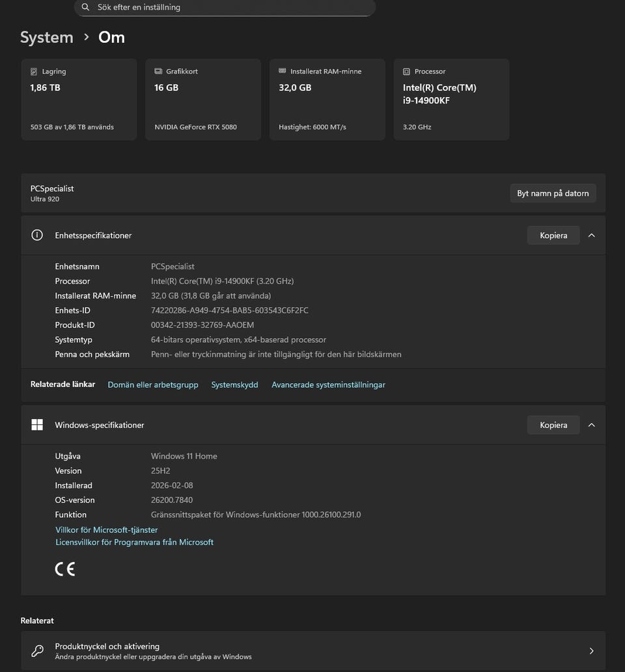Click the Processor chip icon
The width and height of the screenshot is (625, 672).
click(x=407, y=72)
